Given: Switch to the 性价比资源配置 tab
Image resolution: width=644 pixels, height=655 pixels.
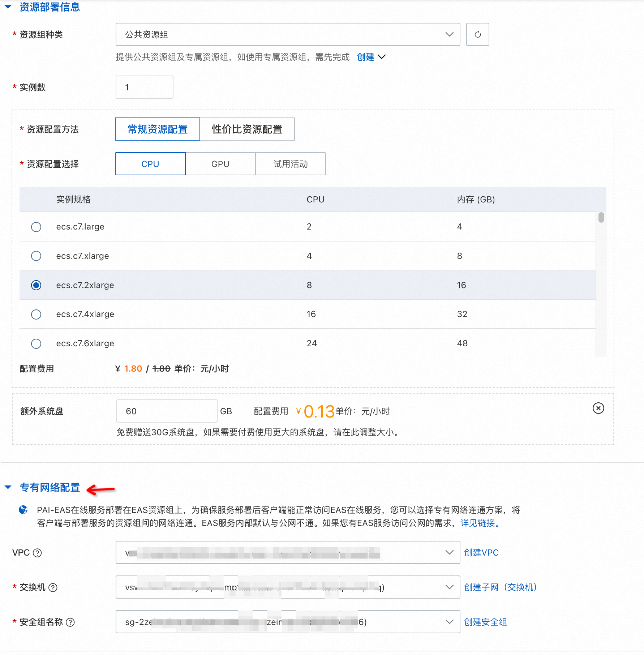Looking at the screenshot, I should (x=247, y=129).
